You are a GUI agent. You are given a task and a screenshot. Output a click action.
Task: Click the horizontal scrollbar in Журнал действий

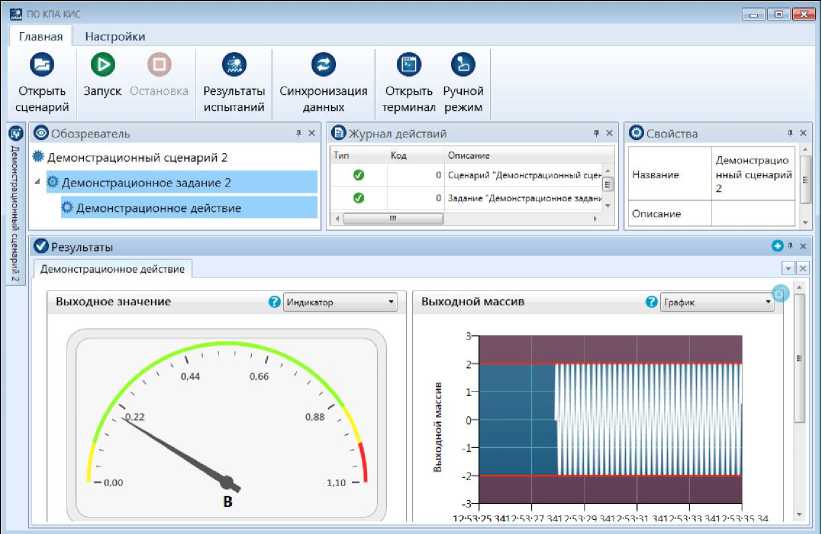point(465,219)
